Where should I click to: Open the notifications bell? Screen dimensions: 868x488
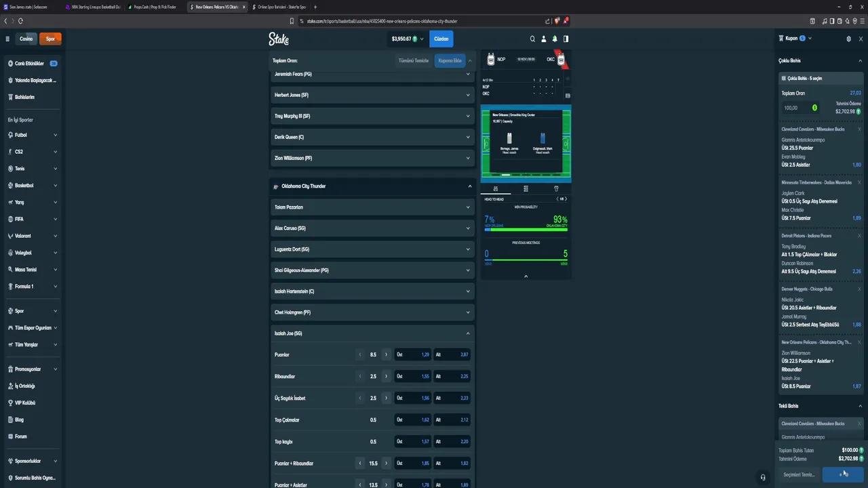pos(555,39)
